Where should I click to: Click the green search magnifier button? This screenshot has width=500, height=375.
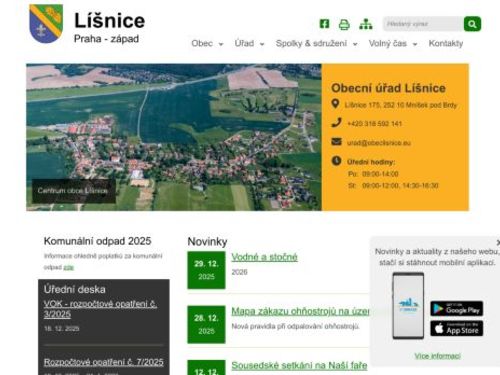[472, 24]
